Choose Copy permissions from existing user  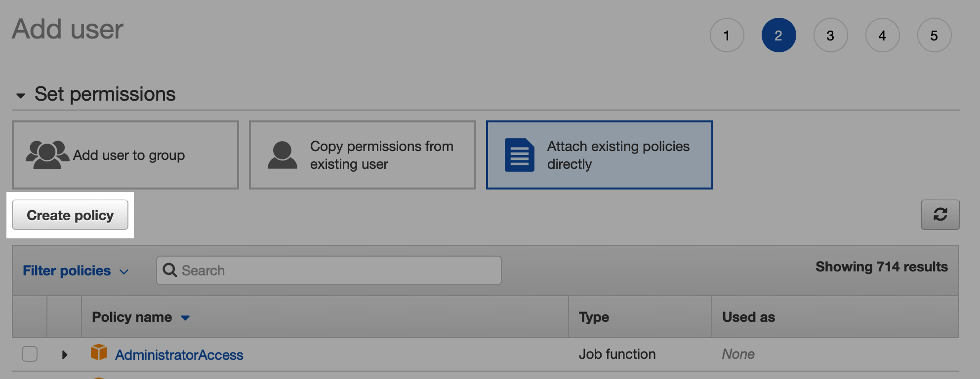(x=363, y=155)
